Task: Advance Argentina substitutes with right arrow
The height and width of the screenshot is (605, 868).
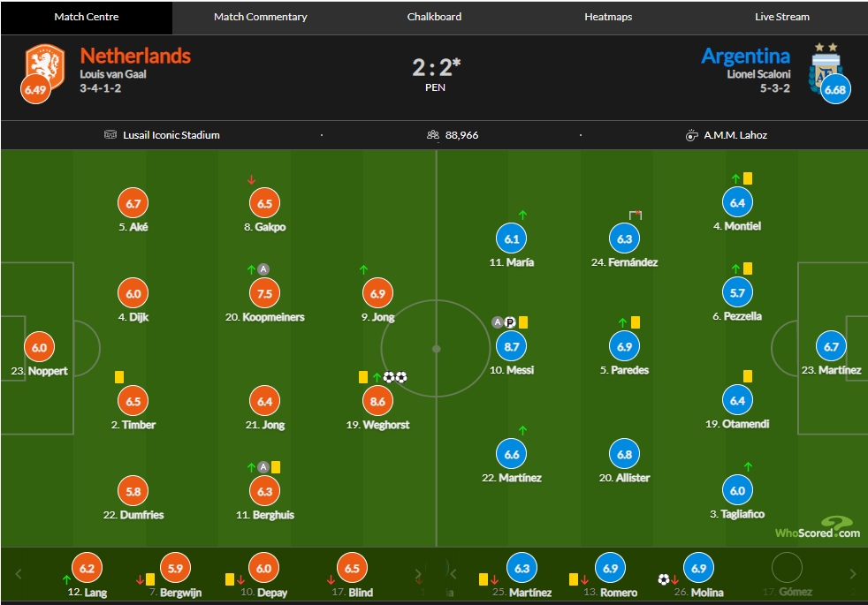Action: pos(853,574)
